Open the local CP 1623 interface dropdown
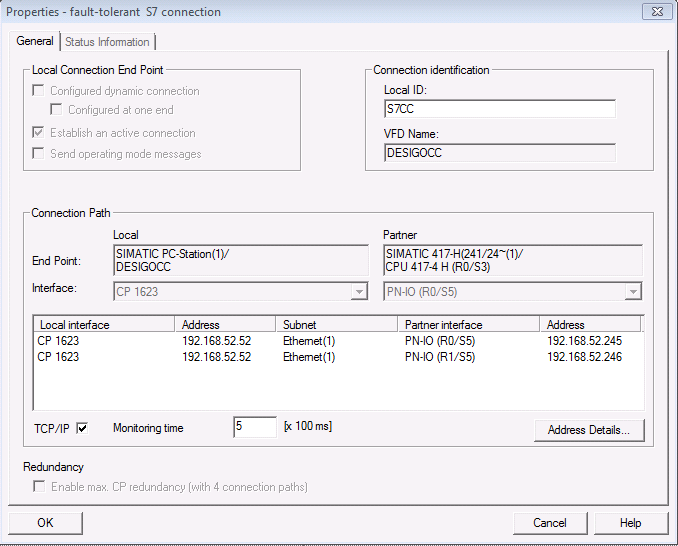 pos(359,291)
